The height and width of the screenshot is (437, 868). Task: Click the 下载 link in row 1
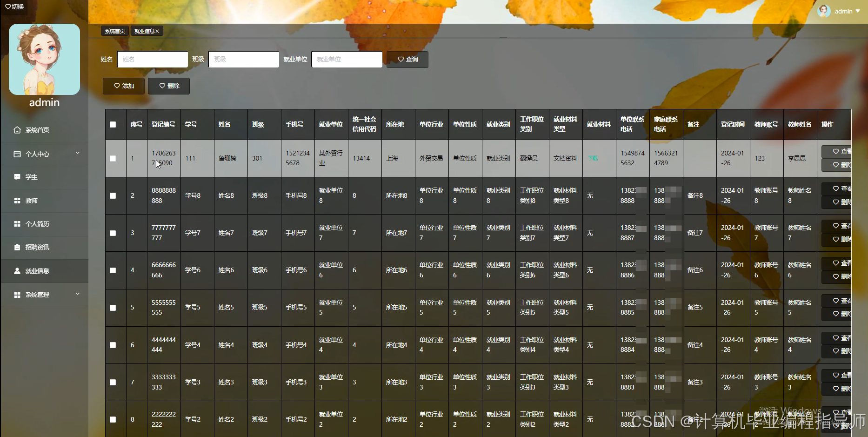tap(593, 158)
